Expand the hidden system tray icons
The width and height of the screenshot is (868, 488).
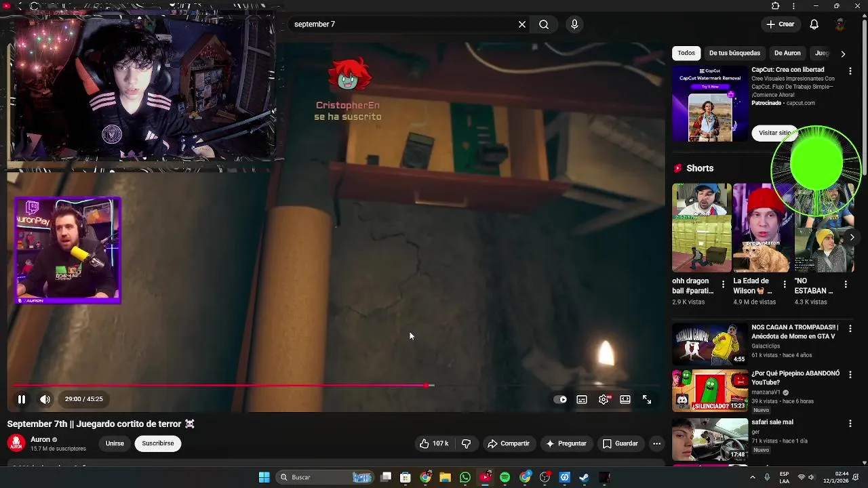(x=752, y=478)
